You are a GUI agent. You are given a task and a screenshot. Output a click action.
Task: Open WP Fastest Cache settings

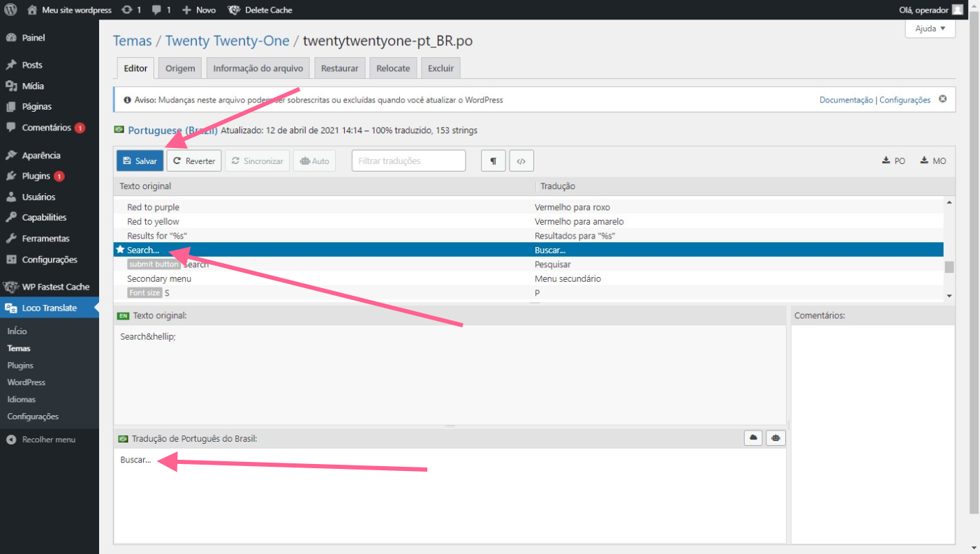point(50,287)
